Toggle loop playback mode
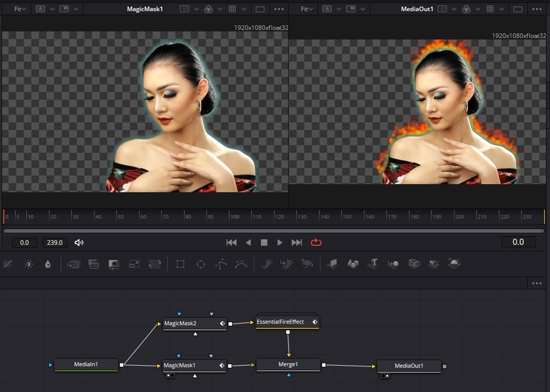Image resolution: width=550 pixels, height=392 pixels. click(316, 243)
